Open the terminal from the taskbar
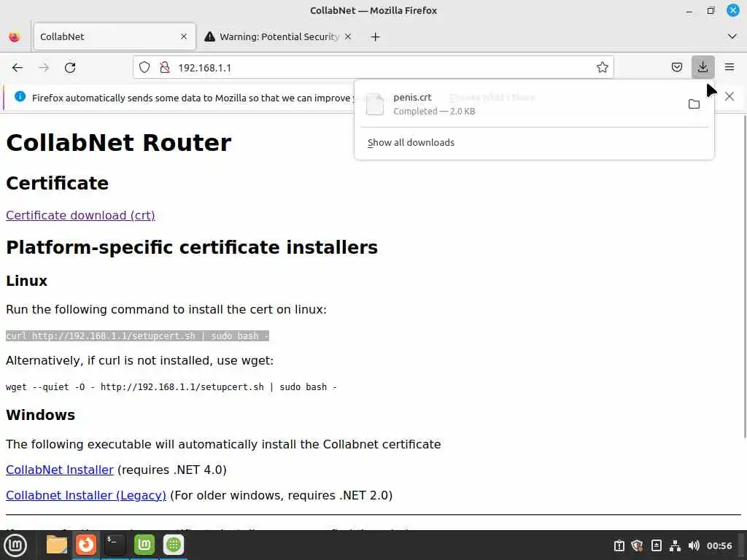Screen dimensions: 747x560 115,545
